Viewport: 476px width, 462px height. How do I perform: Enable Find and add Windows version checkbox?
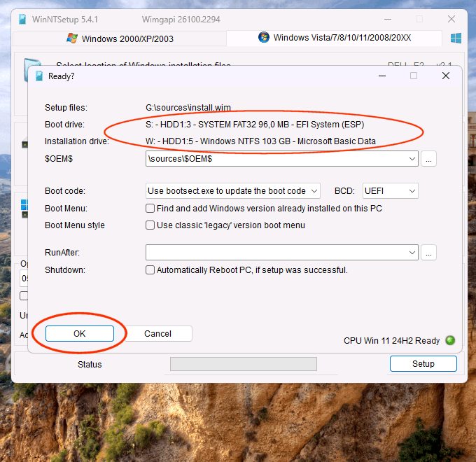click(x=150, y=209)
